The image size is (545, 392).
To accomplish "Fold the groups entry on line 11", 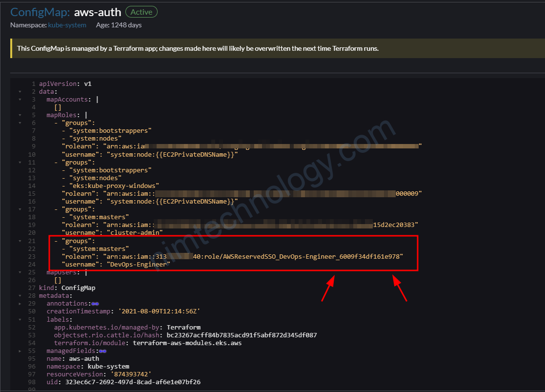I will coord(20,162).
